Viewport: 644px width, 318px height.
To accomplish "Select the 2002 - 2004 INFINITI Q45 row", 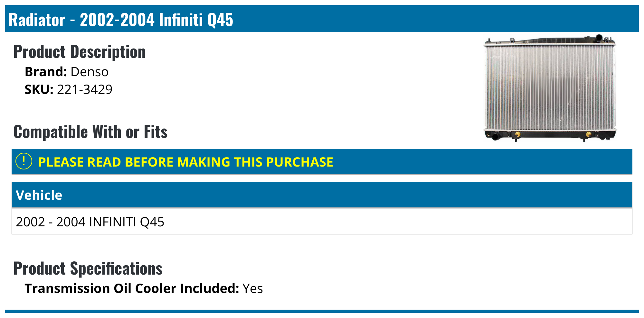I will [90, 222].
